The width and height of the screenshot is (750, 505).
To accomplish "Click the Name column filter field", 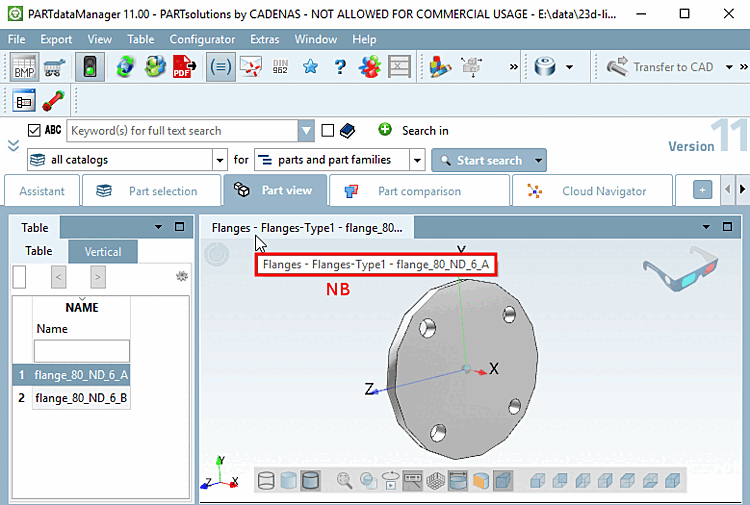I will pyautogui.click(x=81, y=351).
